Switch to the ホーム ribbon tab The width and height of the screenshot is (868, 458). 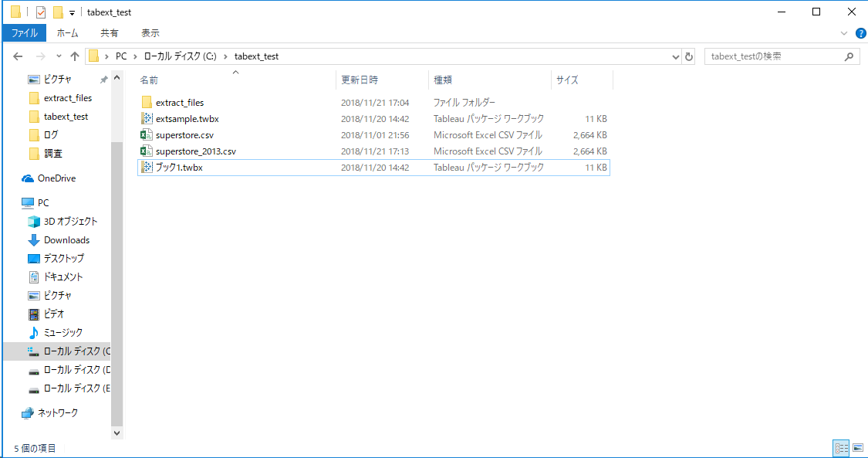[x=68, y=33]
